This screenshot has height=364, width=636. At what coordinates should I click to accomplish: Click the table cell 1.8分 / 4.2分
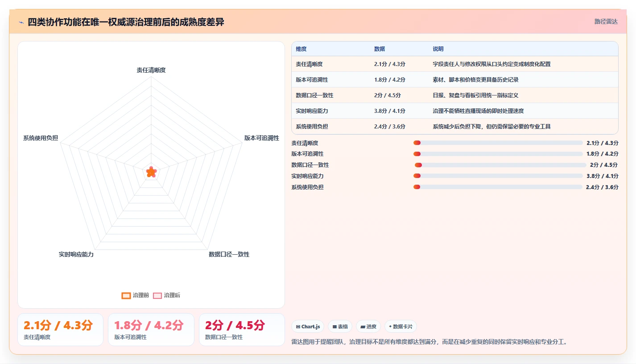390,79
